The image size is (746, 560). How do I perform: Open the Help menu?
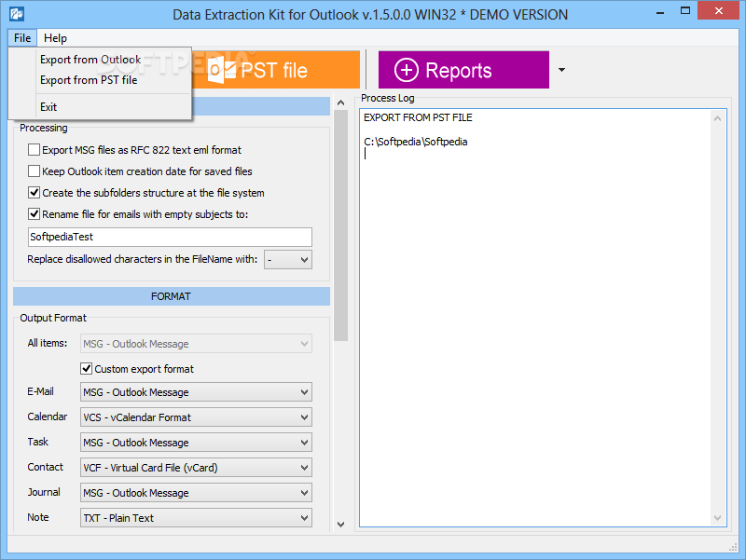(55, 38)
